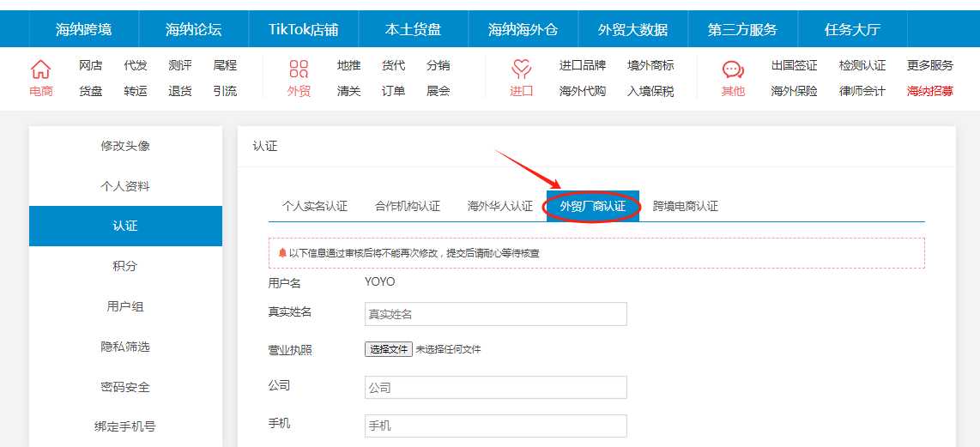Screen dimensions: 980x447
Task: Click the 外贸 category icon
Action: pyautogui.click(x=299, y=69)
